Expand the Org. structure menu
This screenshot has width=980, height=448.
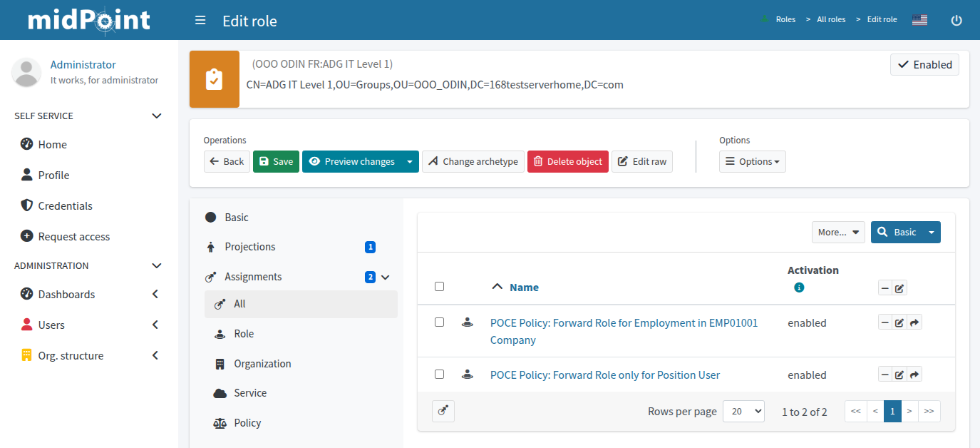click(155, 355)
